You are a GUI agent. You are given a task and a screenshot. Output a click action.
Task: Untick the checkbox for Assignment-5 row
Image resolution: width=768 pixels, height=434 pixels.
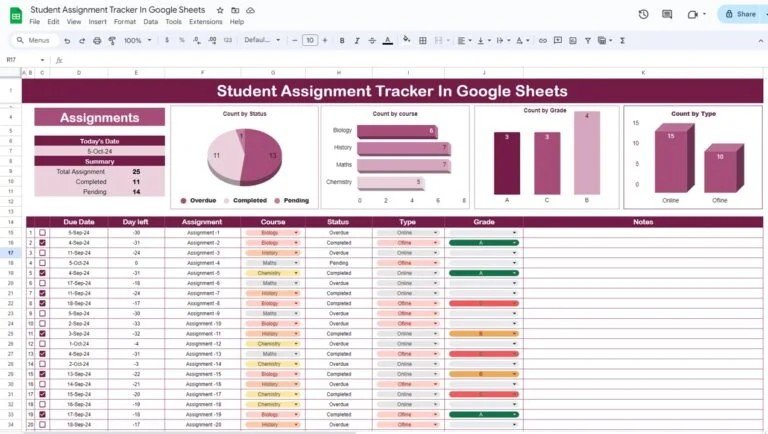43,273
